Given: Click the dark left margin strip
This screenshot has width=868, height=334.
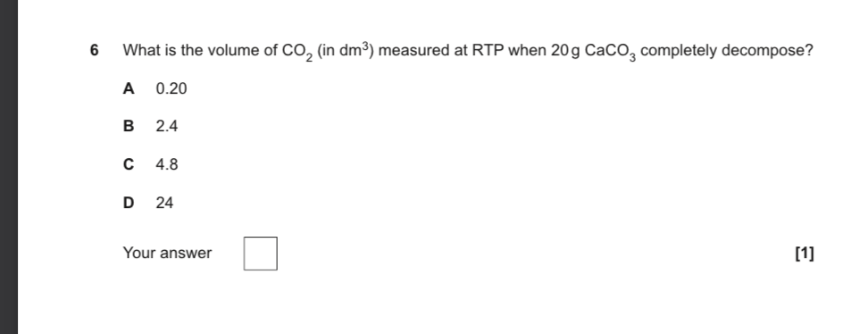Looking at the screenshot, I should pyautogui.click(x=9, y=167).
